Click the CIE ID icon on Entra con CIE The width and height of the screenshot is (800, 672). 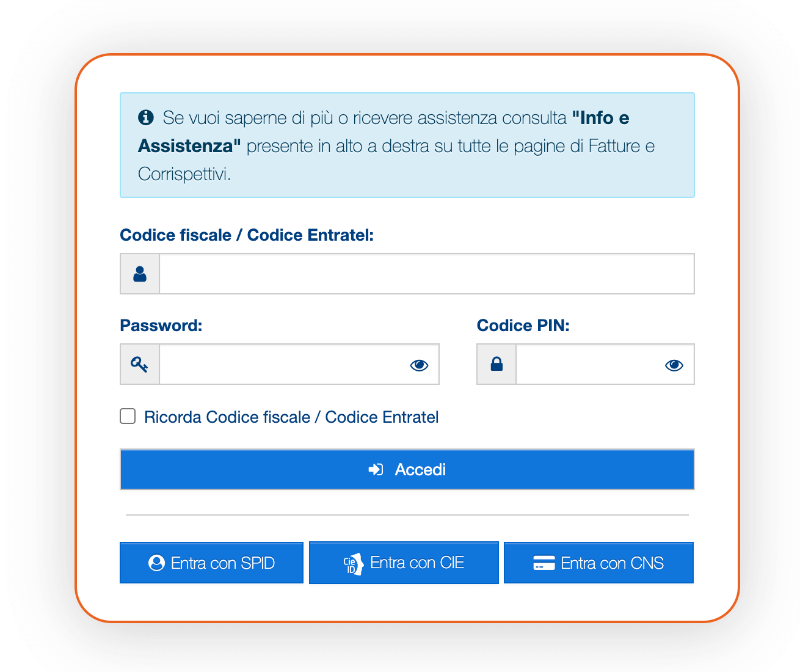tap(355, 563)
